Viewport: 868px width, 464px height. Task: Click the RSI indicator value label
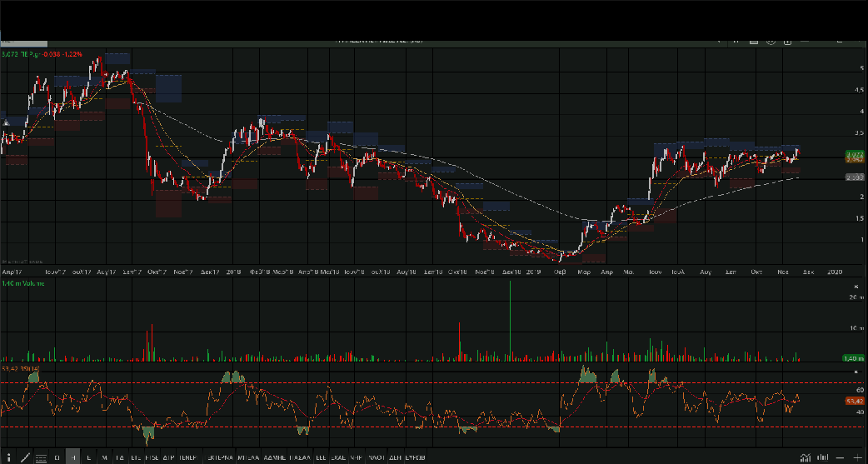click(21, 367)
